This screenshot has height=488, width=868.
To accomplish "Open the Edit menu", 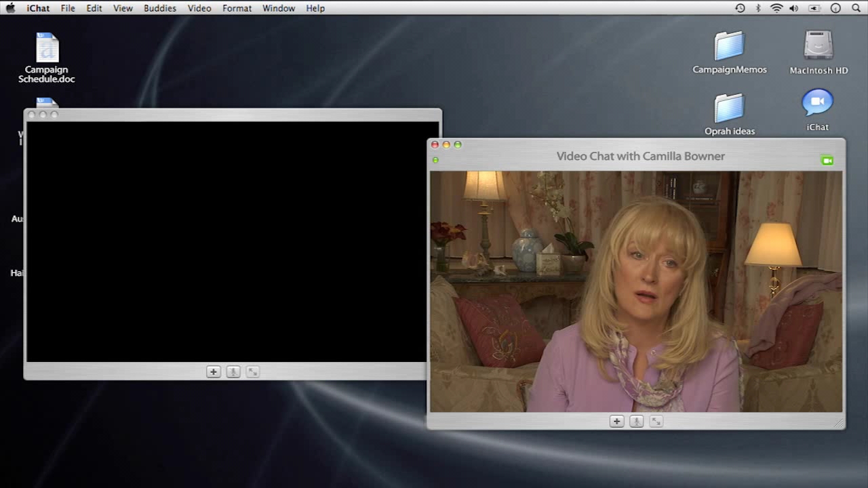I will coord(94,8).
